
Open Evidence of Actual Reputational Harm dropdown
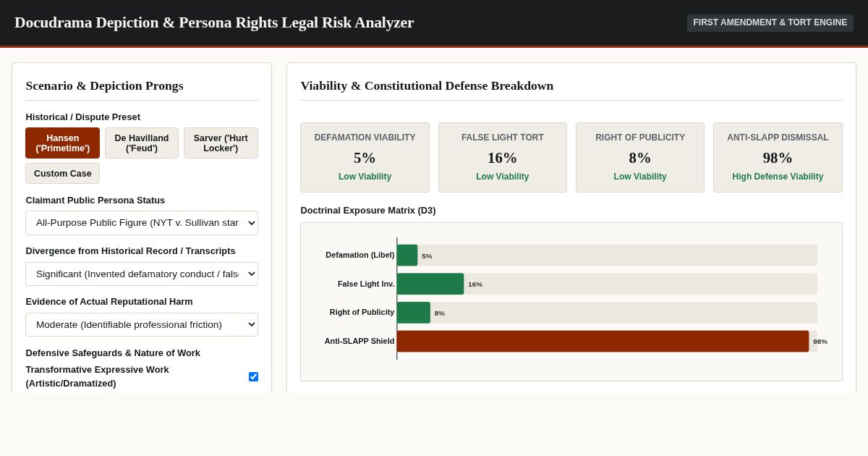(x=142, y=324)
